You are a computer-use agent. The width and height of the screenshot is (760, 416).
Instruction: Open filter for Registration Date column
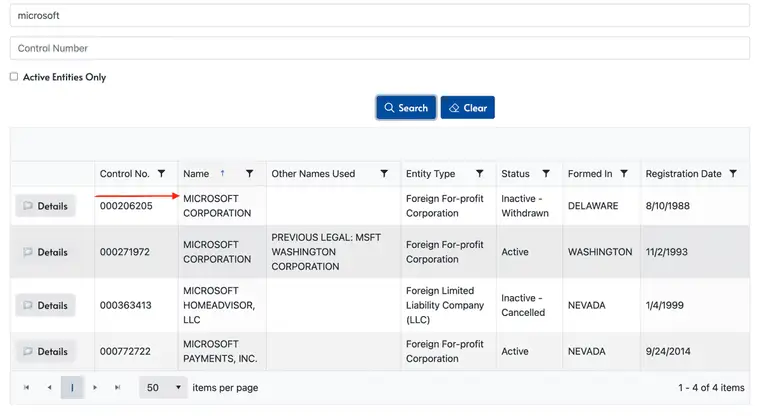[x=733, y=174]
